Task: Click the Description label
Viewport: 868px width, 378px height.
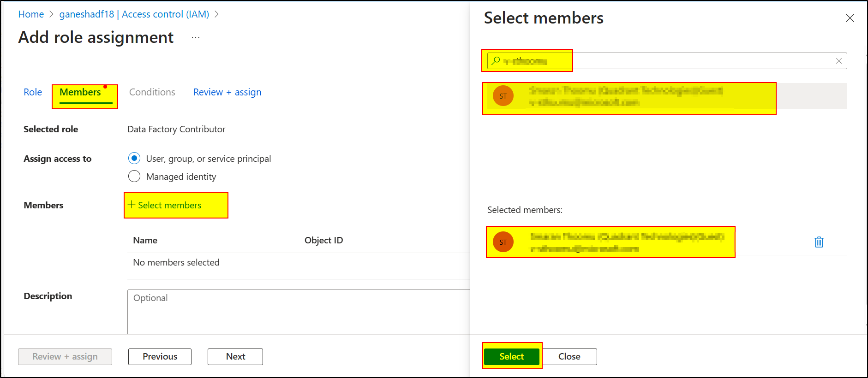Action: pyautogui.click(x=48, y=296)
